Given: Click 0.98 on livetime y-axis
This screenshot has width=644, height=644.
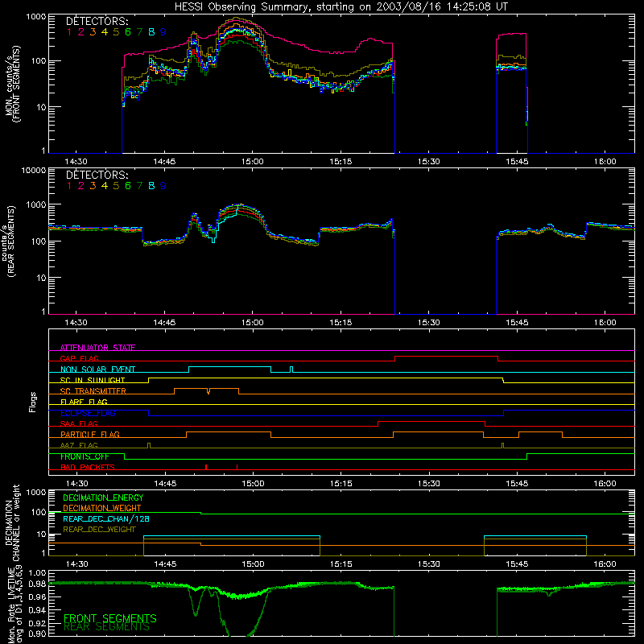Looking at the screenshot, I should [38, 584].
